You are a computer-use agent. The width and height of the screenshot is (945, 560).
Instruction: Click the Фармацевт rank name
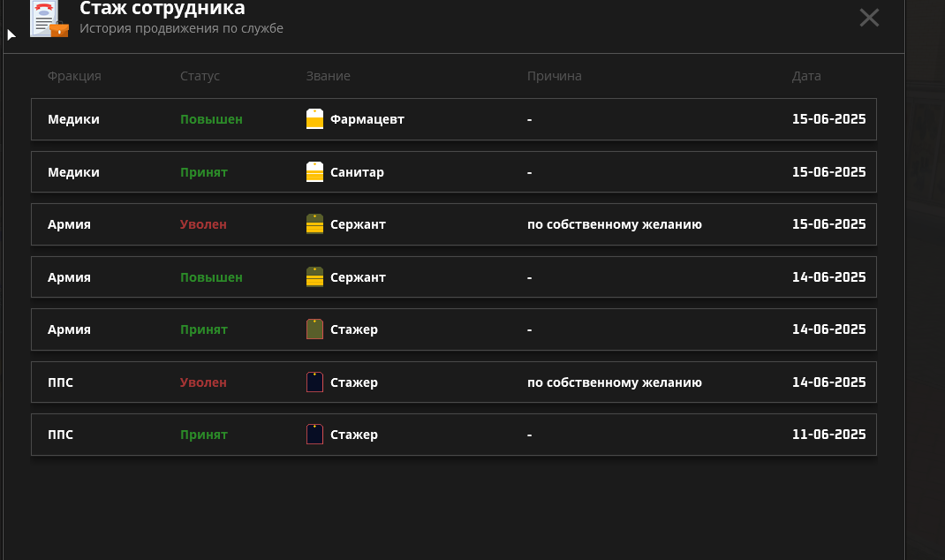pos(367,119)
